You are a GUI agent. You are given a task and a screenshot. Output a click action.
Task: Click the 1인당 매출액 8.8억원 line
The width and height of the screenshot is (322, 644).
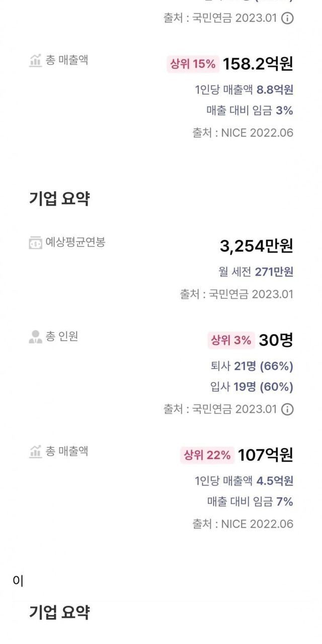point(244,90)
